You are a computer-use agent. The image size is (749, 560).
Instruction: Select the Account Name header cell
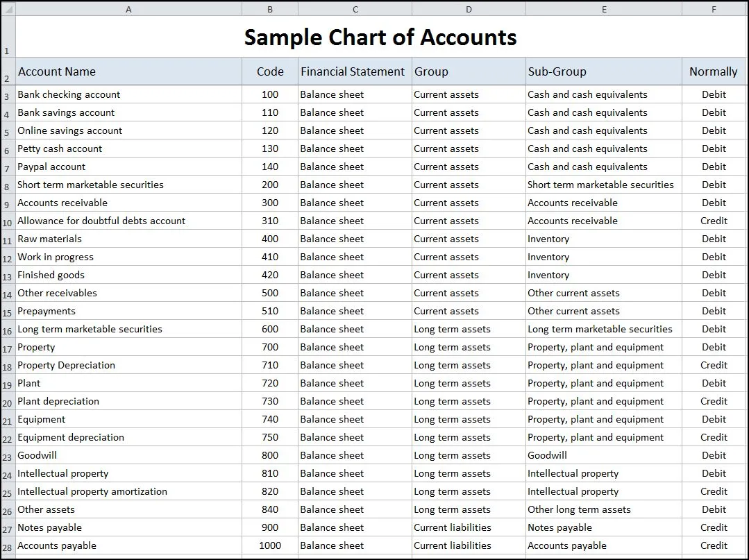[128, 71]
